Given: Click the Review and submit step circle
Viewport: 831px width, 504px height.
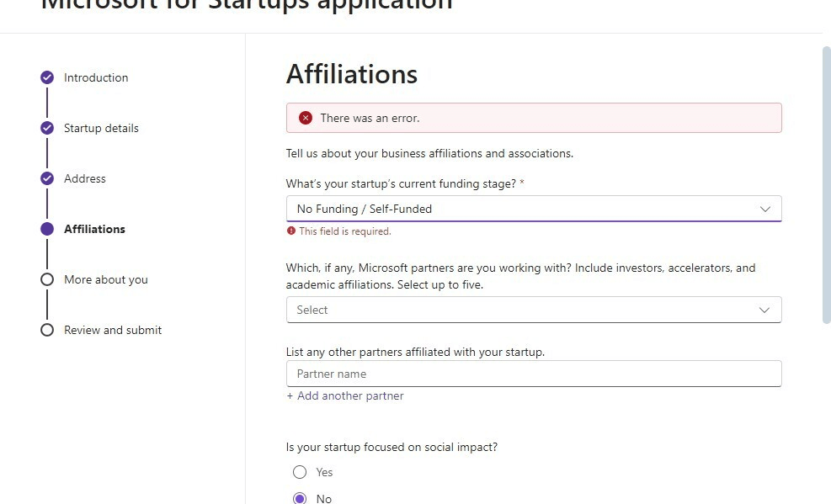Looking at the screenshot, I should pyautogui.click(x=47, y=330).
